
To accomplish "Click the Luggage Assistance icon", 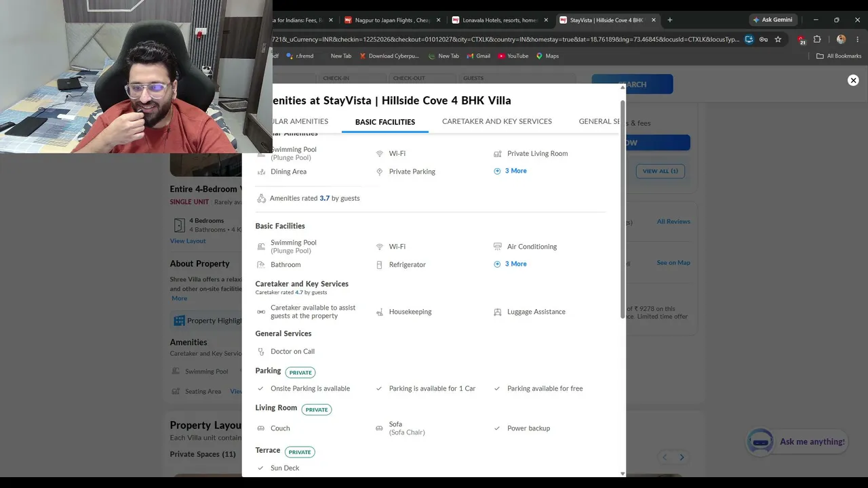I will 497,312.
